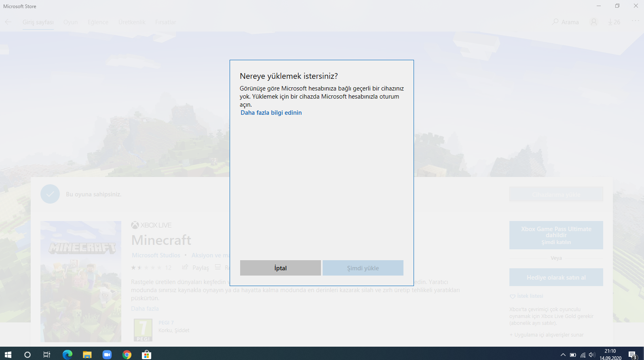644x360 pixels.
Task: Click the battery icon in tray
Action: [x=573, y=355]
